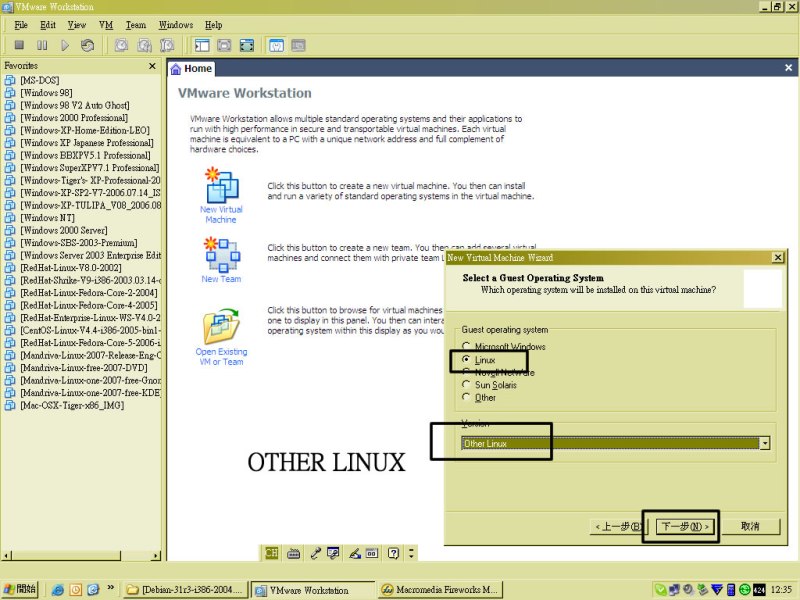Open the Edit menu

(48, 25)
